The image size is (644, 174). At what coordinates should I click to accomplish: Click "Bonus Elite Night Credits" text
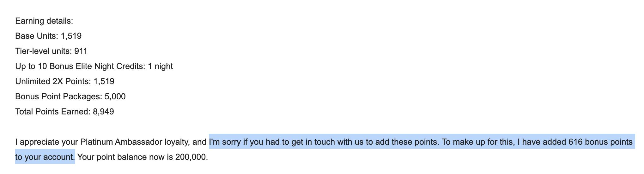[x=96, y=67]
